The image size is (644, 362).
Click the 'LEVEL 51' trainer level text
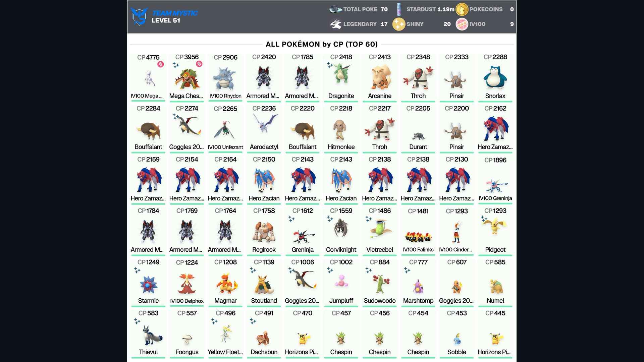coord(166,20)
